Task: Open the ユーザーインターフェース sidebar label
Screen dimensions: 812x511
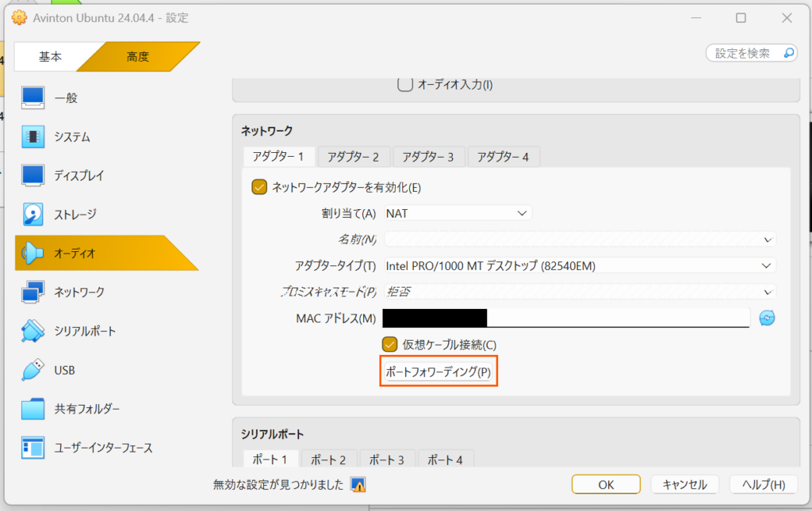Action: pos(104,448)
